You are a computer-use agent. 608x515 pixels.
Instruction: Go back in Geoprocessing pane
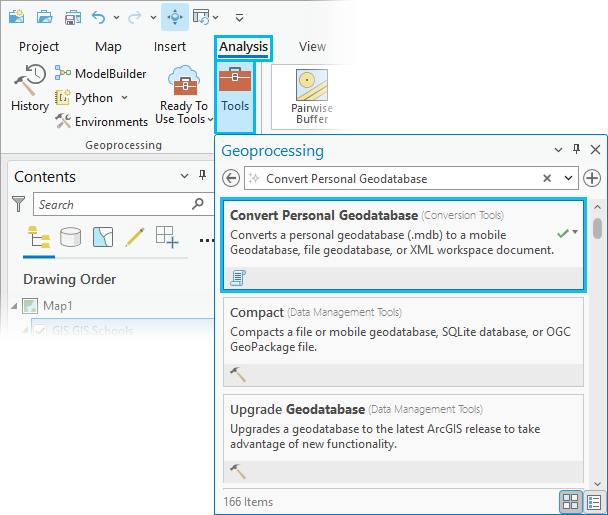click(231, 178)
